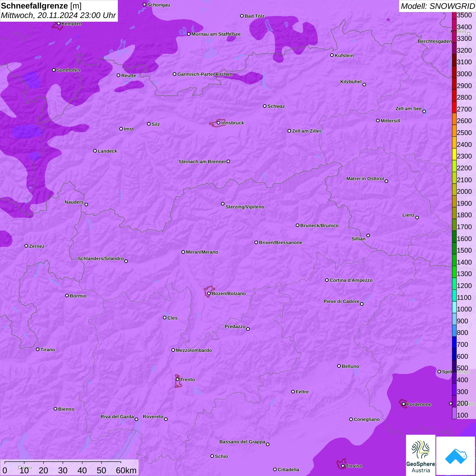Click the Belluno marker dot
This screenshot has height=476, width=476.
click(339, 366)
